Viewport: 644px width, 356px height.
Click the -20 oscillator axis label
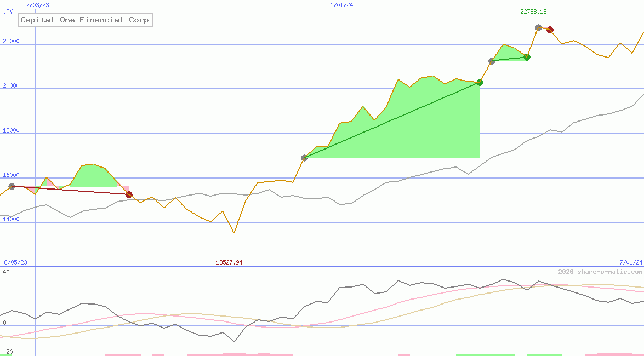(8, 352)
